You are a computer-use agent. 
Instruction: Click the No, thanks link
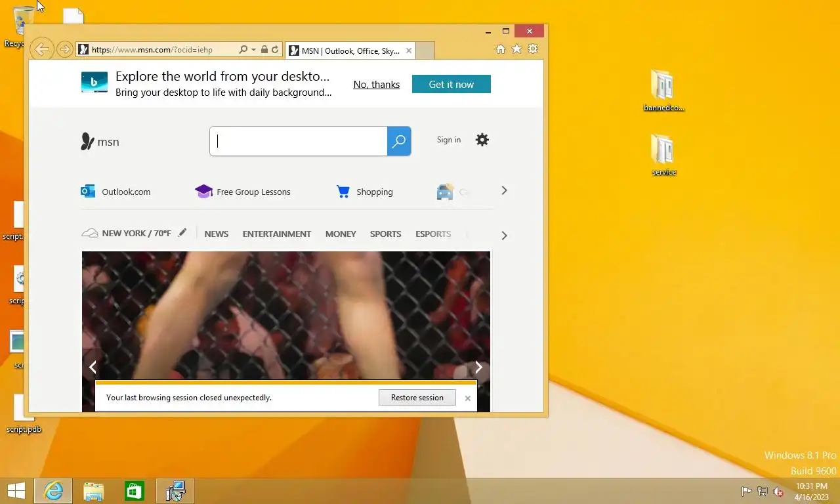pos(377,85)
